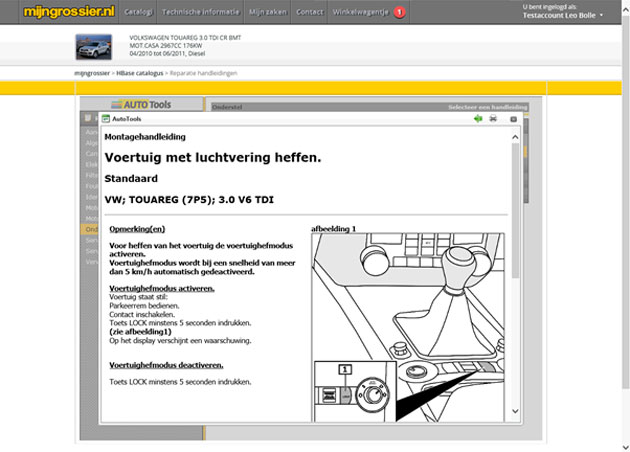The height and width of the screenshot is (452, 630).
Task: Click Reparatie handleidingen breadcrumb
Action: coord(203,73)
